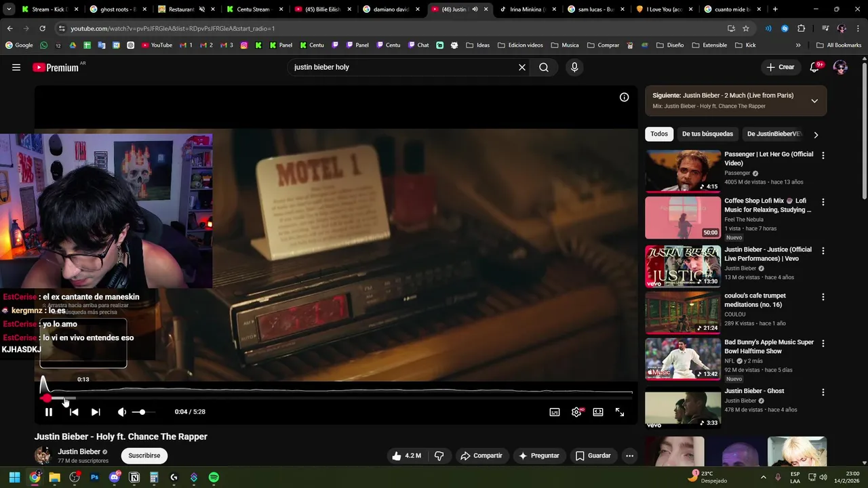Click the Compartir share button
868x488 pixels.
coord(481,455)
